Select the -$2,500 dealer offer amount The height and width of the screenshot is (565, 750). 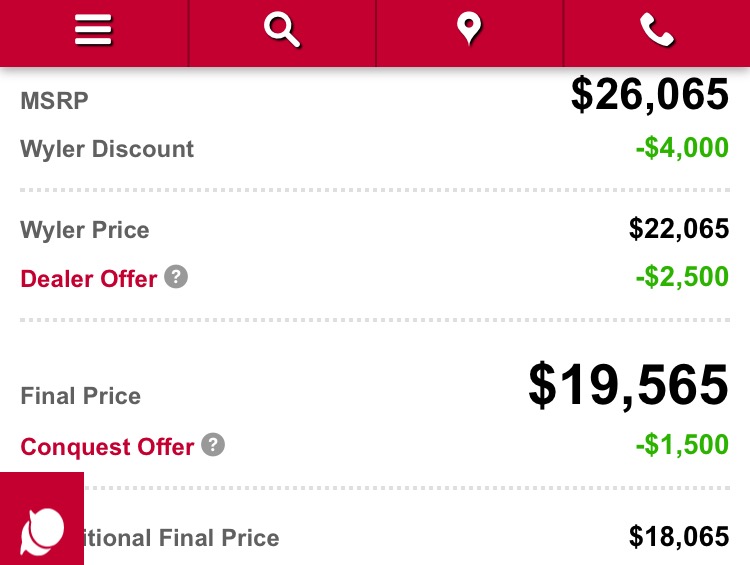point(682,277)
